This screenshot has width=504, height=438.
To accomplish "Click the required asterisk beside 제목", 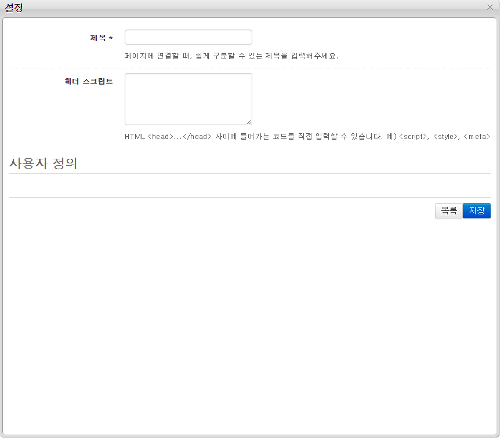I will coord(111,39).
